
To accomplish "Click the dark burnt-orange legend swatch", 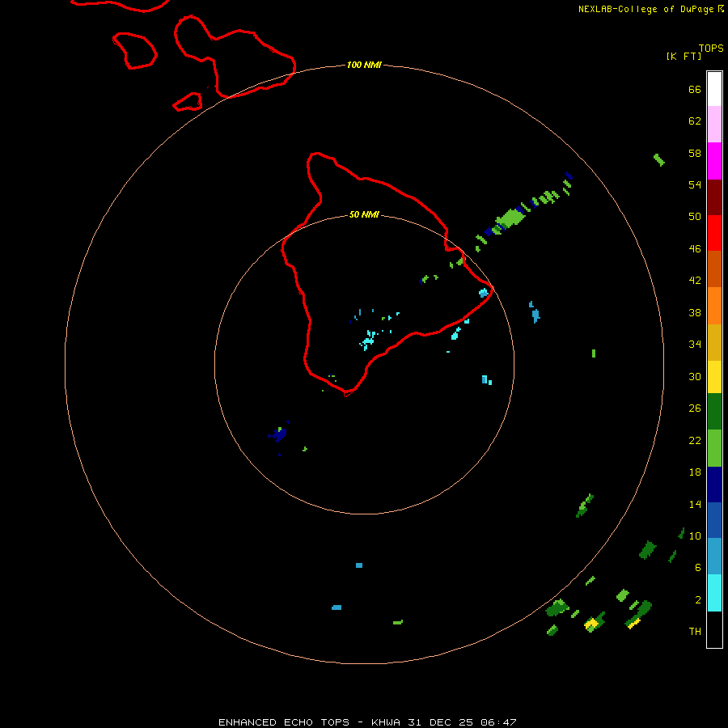I will point(714,269).
